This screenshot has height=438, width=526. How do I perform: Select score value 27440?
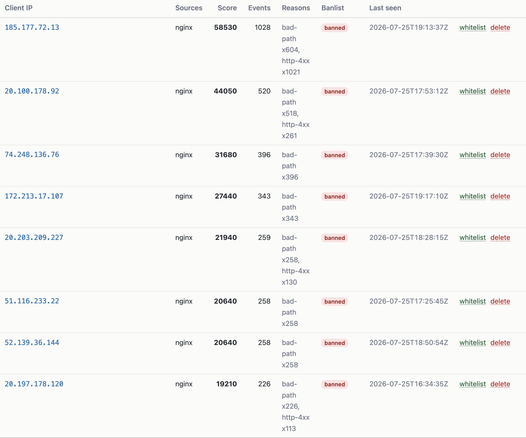[x=226, y=196]
